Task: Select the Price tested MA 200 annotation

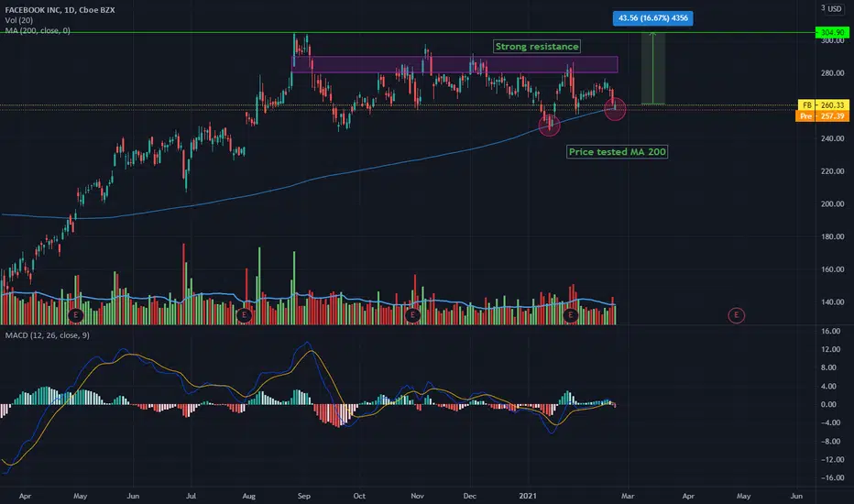Action: [x=617, y=152]
